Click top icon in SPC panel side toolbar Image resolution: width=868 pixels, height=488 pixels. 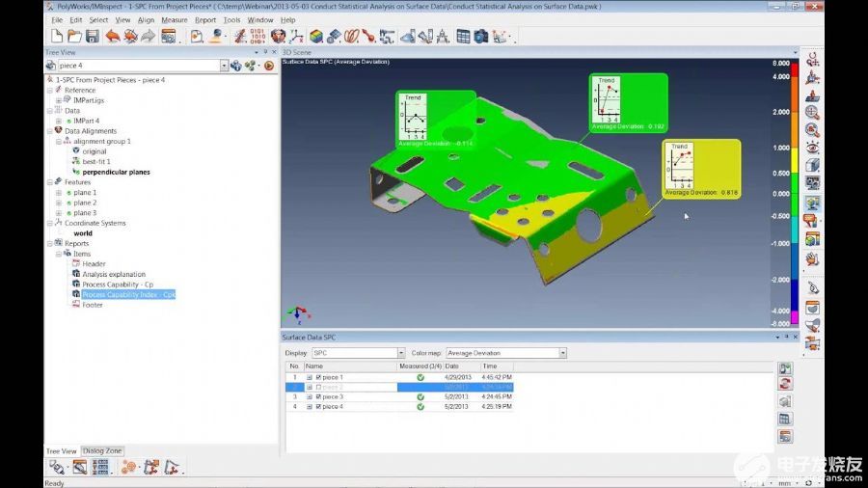pyautogui.click(x=785, y=368)
